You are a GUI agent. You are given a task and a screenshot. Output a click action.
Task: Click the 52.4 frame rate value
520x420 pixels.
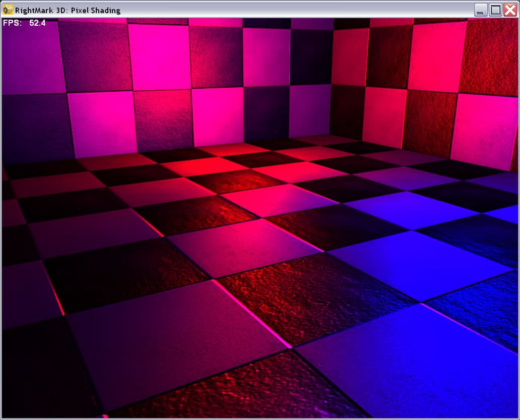point(37,23)
